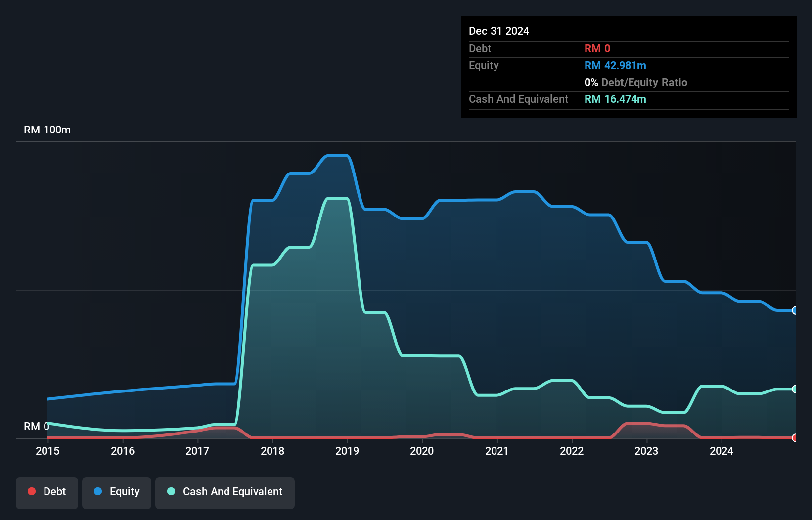
Task: Select the Cash end-point marker on the chart
Action: click(x=795, y=389)
